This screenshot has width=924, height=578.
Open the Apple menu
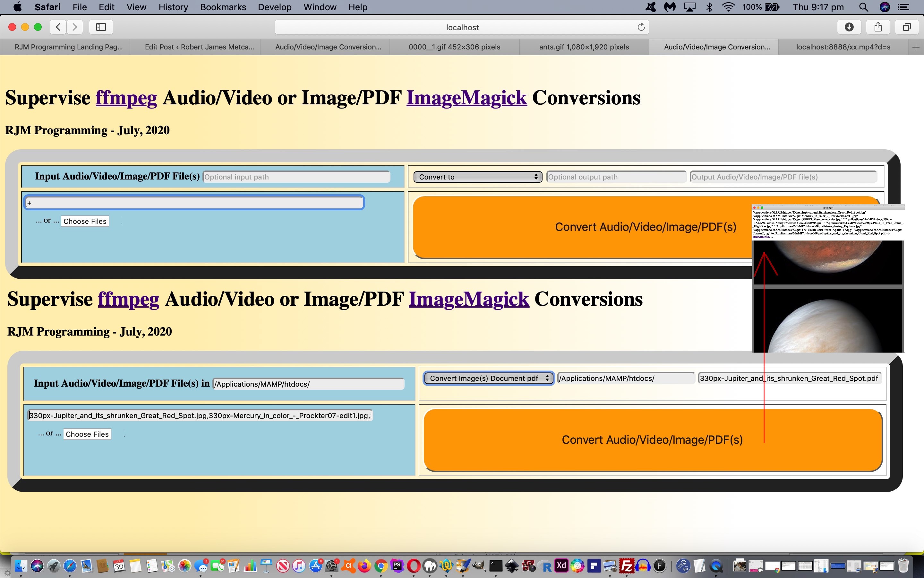click(x=17, y=7)
